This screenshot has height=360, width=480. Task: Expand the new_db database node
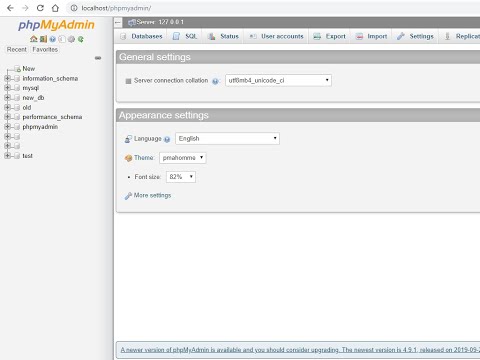(x=7, y=98)
